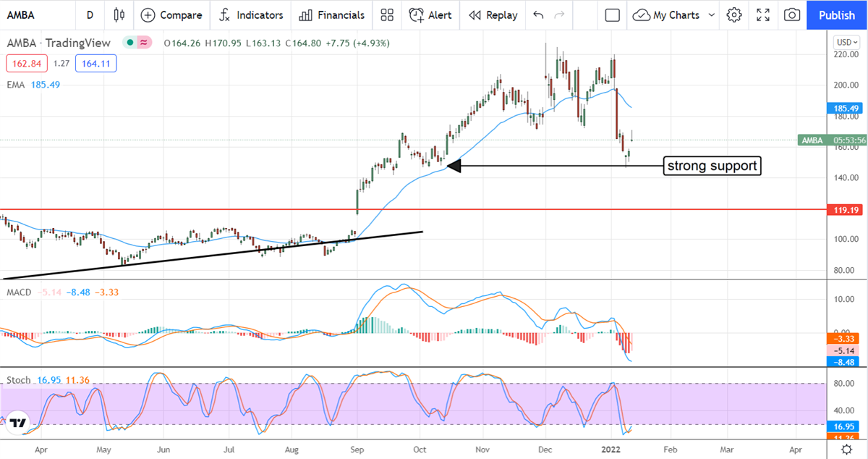Click the Compare button
Image resolution: width=868 pixels, height=459 pixels.
[x=172, y=14]
